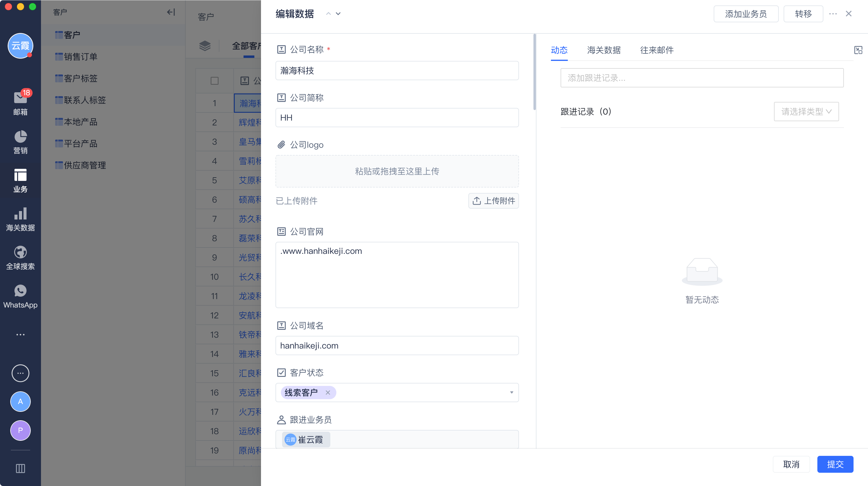Screen dimensions: 868x486
Task: Open the 海关数据 sidebar icon
Action: pos(20,214)
